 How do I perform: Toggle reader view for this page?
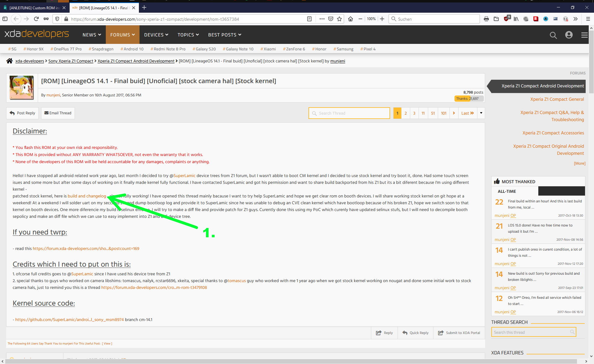click(309, 19)
